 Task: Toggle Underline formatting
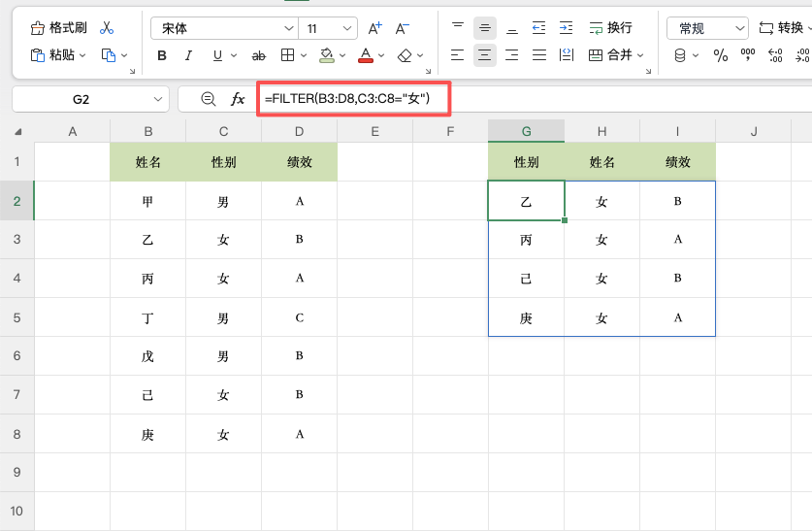217,55
